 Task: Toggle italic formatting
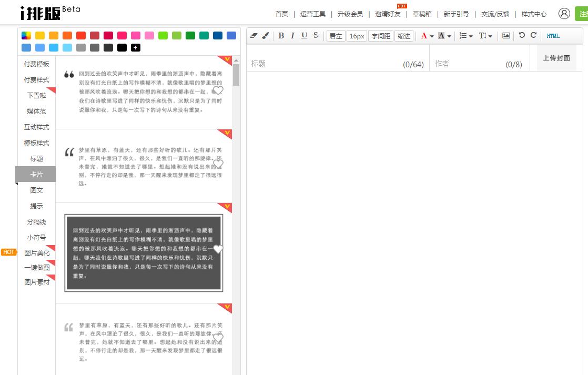(x=292, y=36)
